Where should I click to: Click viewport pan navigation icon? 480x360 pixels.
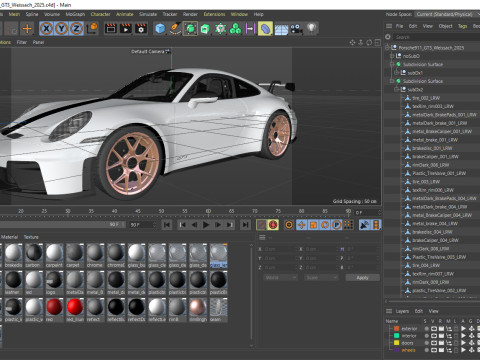click(352, 43)
